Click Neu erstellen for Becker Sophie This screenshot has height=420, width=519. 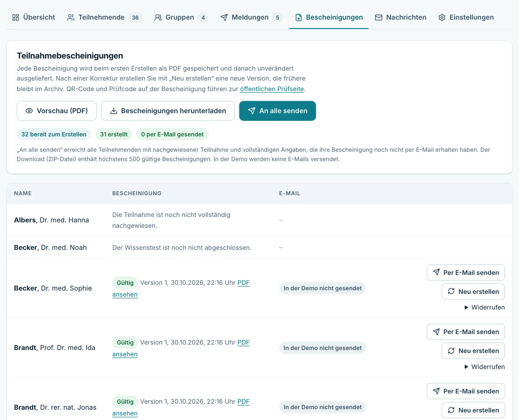pos(473,292)
